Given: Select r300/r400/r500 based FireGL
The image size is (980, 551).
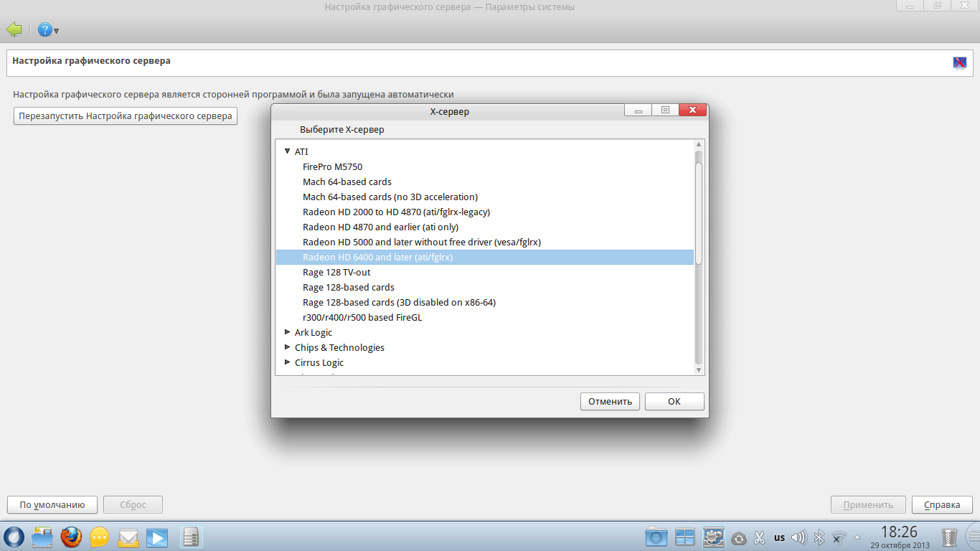Looking at the screenshot, I should [362, 317].
